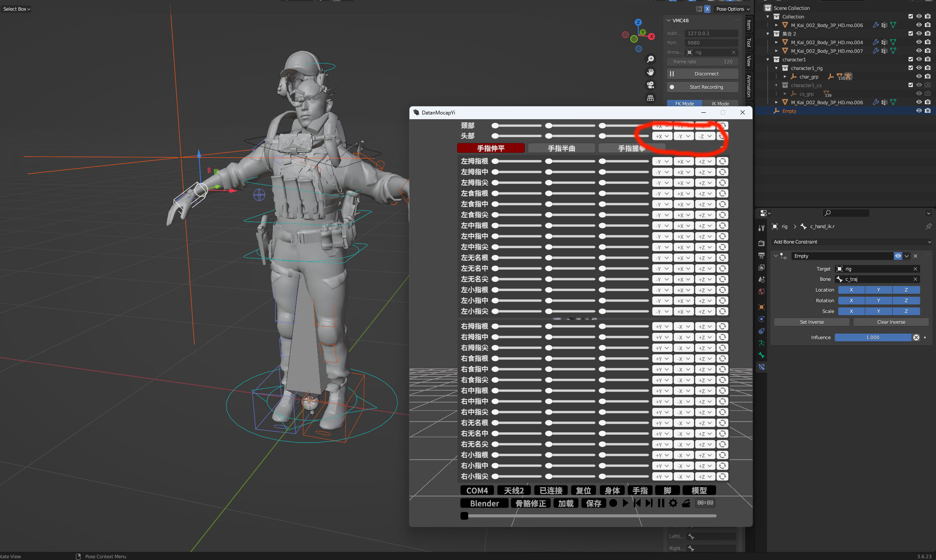The width and height of the screenshot is (936, 560).
Task: Open the 头部 +X axis dropdown
Action: 662,136
